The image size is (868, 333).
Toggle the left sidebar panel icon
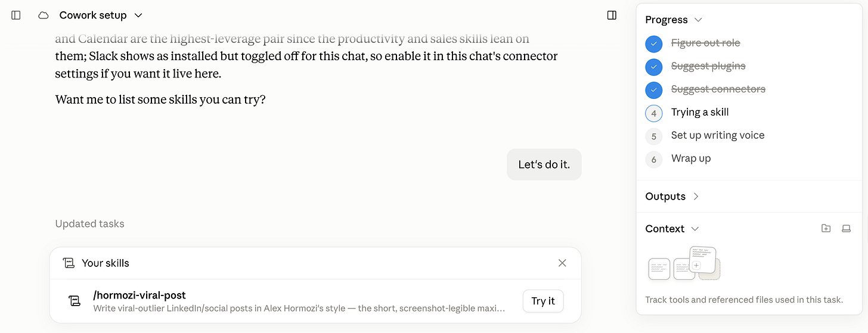(16, 15)
